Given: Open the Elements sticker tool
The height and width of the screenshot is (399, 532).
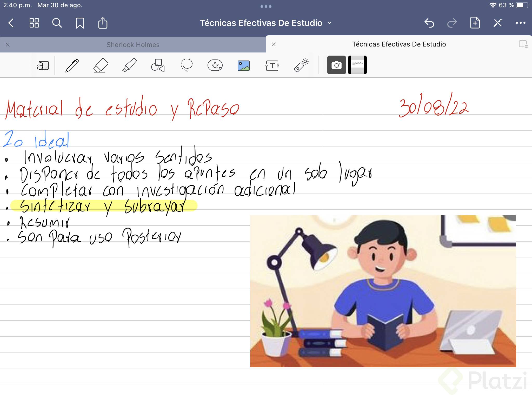Looking at the screenshot, I should (x=215, y=65).
